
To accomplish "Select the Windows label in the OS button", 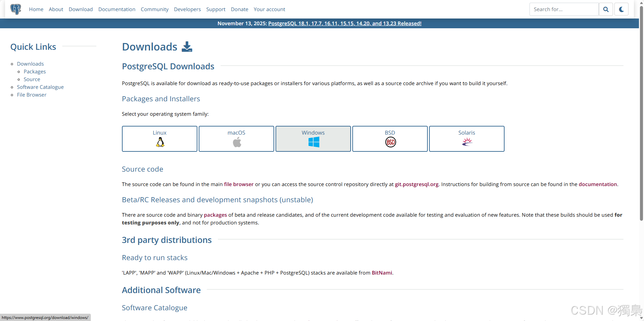I will point(313,133).
